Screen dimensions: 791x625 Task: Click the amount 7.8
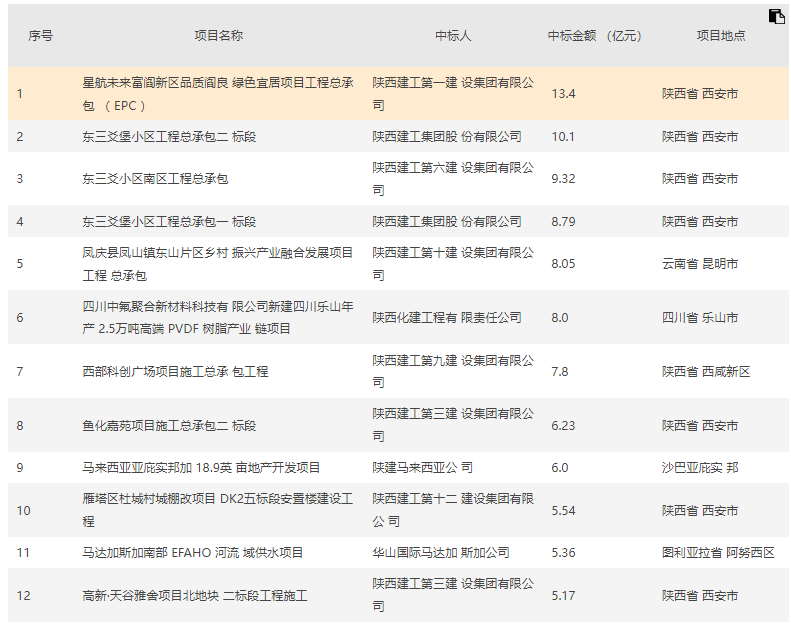[560, 372]
